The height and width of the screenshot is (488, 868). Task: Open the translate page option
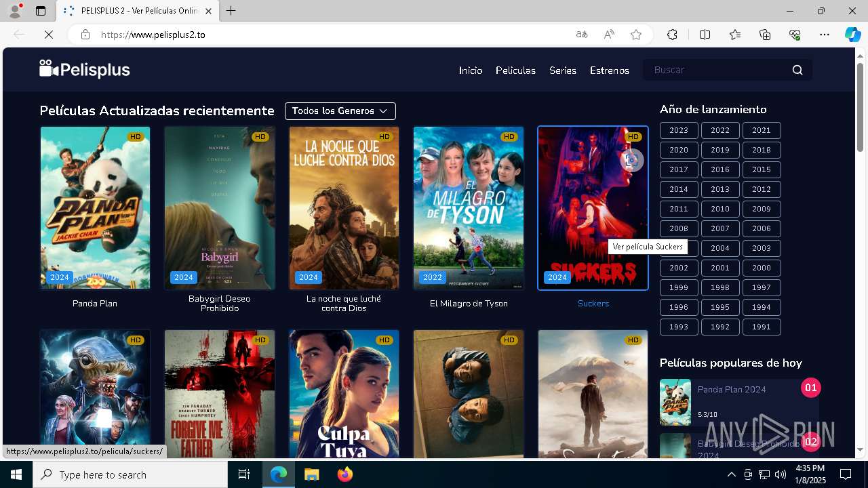(582, 35)
